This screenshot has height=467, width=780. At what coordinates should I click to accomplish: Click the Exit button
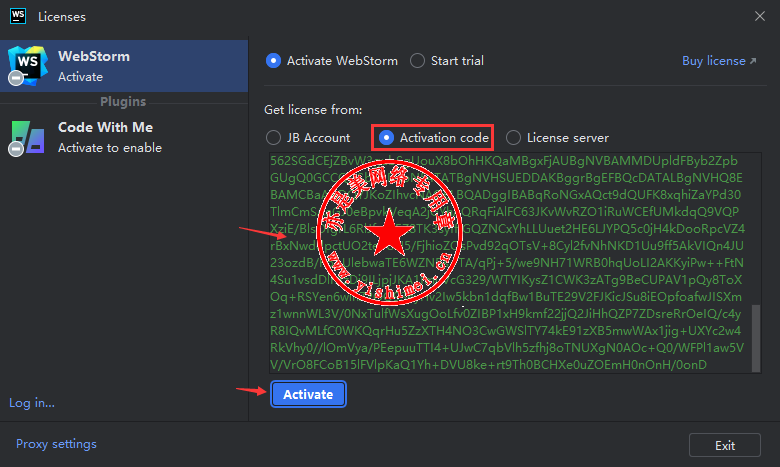point(725,445)
